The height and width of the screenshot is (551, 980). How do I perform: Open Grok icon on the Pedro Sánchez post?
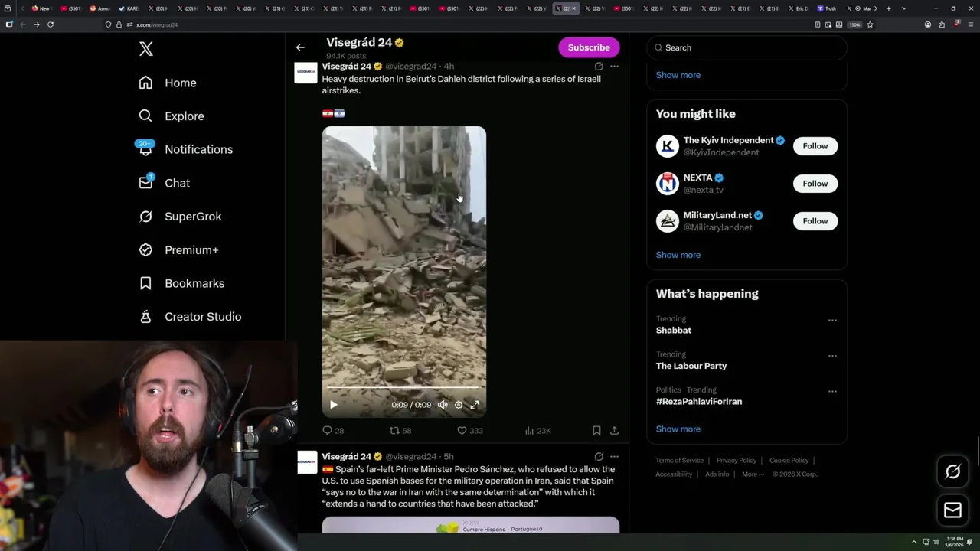(599, 457)
